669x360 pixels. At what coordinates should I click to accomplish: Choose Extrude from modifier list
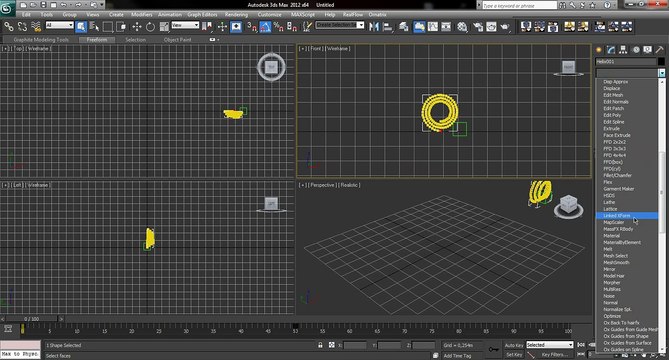click(x=611, y=128)
